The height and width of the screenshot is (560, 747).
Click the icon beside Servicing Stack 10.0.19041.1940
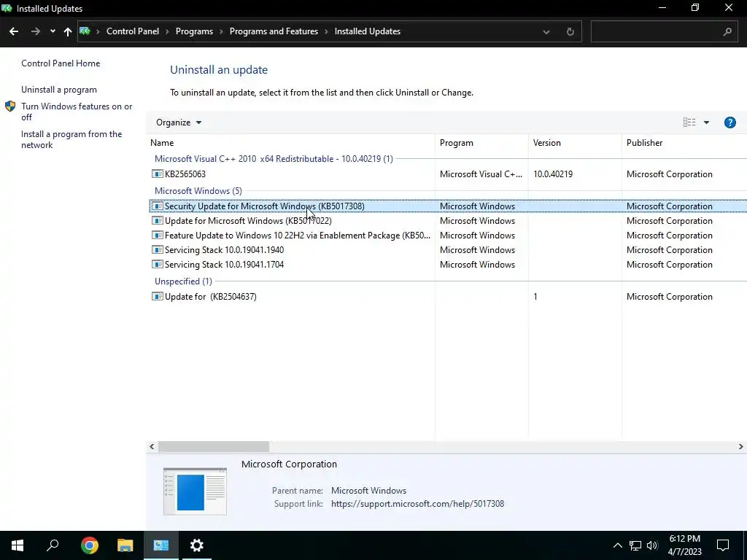(x=158, y=249)
